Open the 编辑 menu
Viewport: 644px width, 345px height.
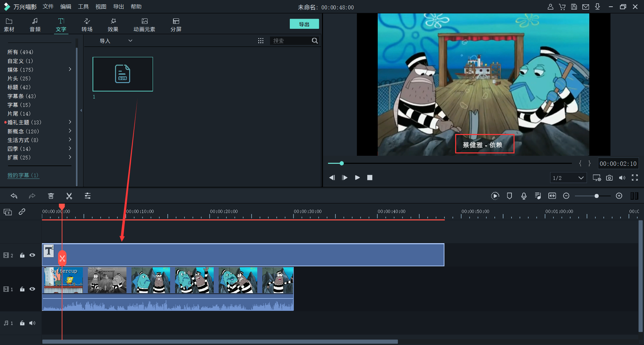(x=66, y=7)
